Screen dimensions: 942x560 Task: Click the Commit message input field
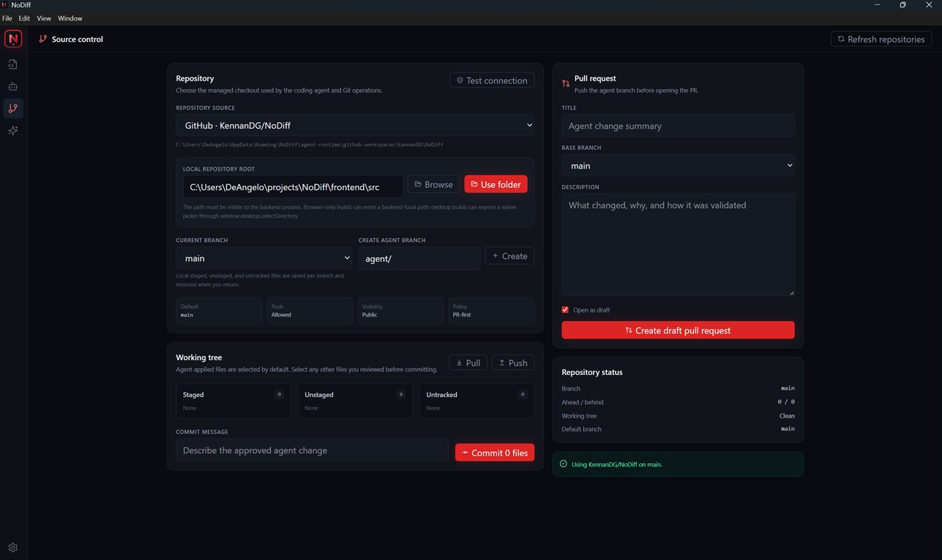tap(312, 450)
